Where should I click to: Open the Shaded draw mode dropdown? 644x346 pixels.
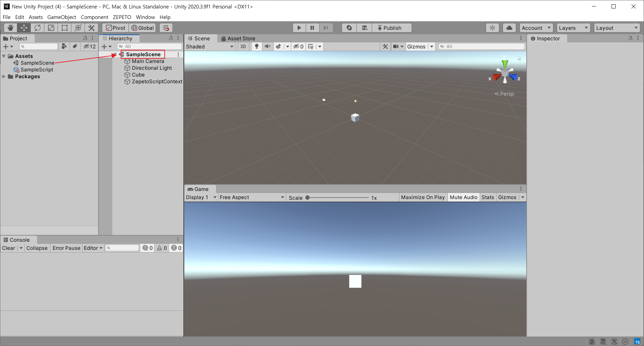point(210,46)
